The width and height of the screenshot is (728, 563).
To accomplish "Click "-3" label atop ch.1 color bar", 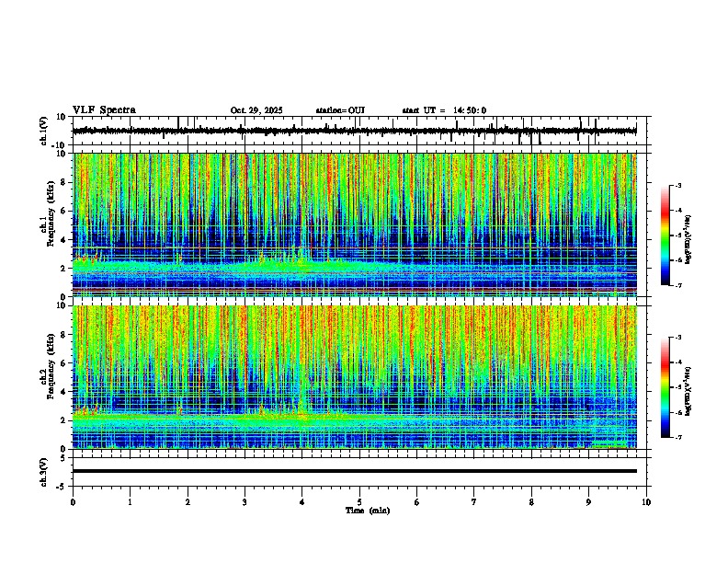I will click(x=678, y=186).
